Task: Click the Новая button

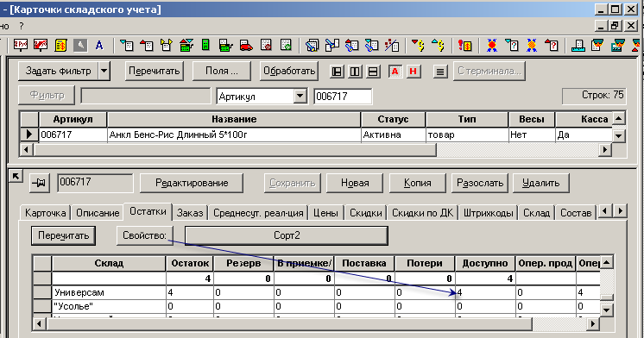Action: pos(355,183)
